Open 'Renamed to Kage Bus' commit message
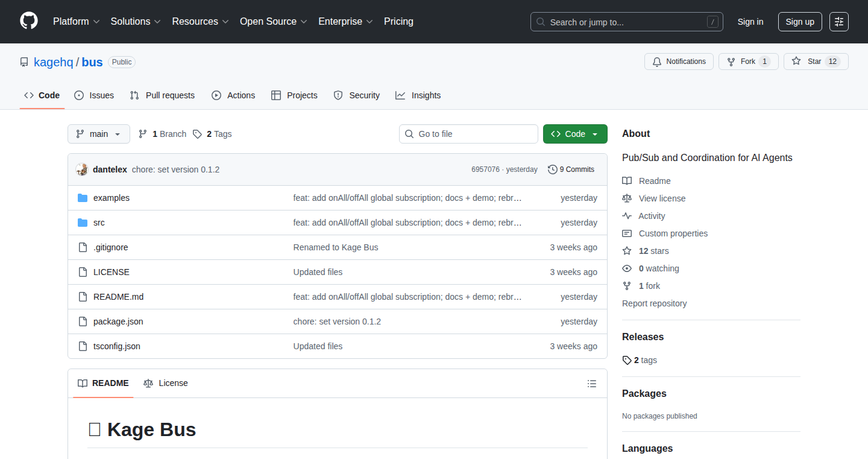Screen dimensions: 868x459 [336, 247]
